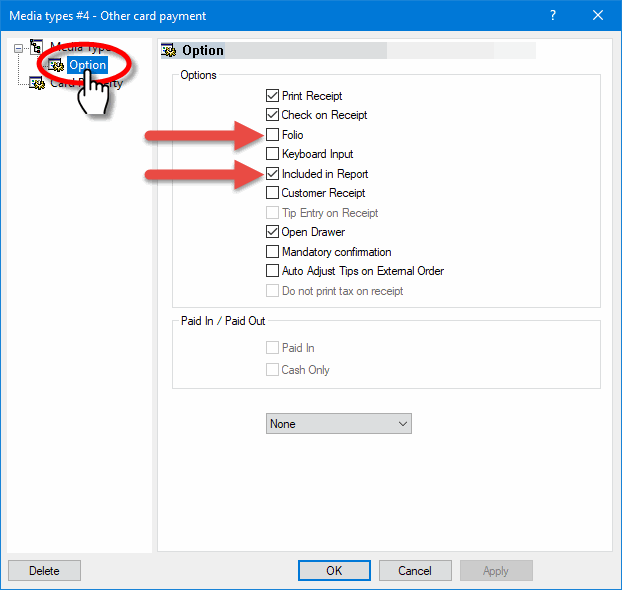Viewport: 622px width, 590px height.
Task: Click the Option panel header icon
Action: pyautogui.click(x=170, y=51)
